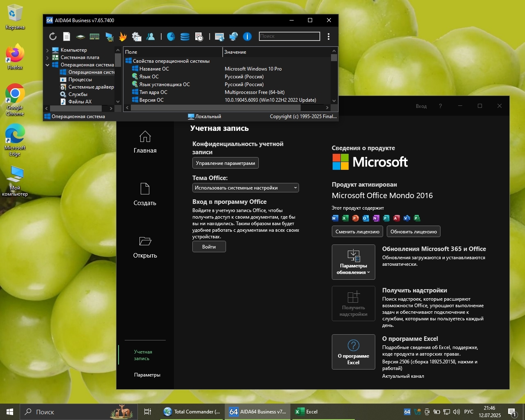This screenshot has height=420, width=525.
Task: Click the Версия ОС row
Action: click(227, 100)
